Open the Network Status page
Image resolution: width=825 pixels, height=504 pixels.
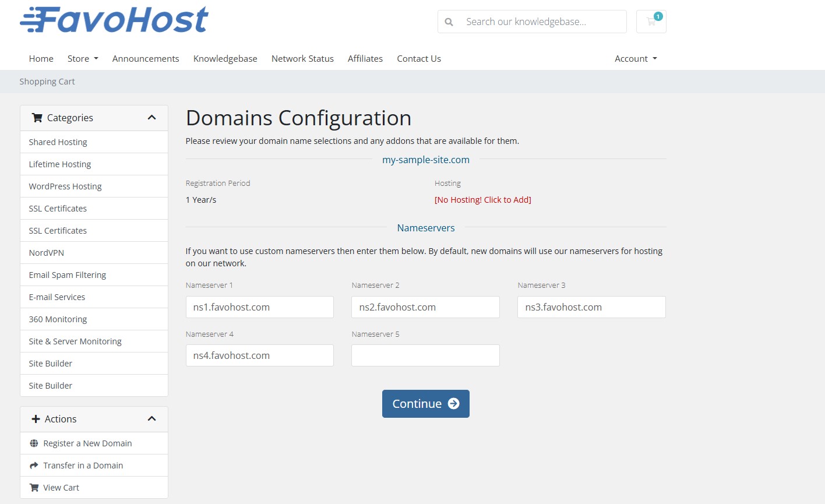coord(302,59)
